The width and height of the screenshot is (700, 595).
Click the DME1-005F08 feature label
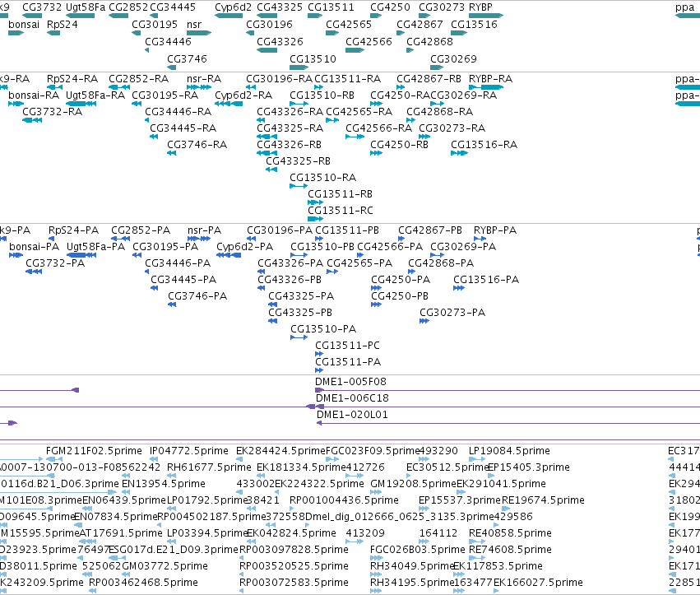[x=351, y=382]
